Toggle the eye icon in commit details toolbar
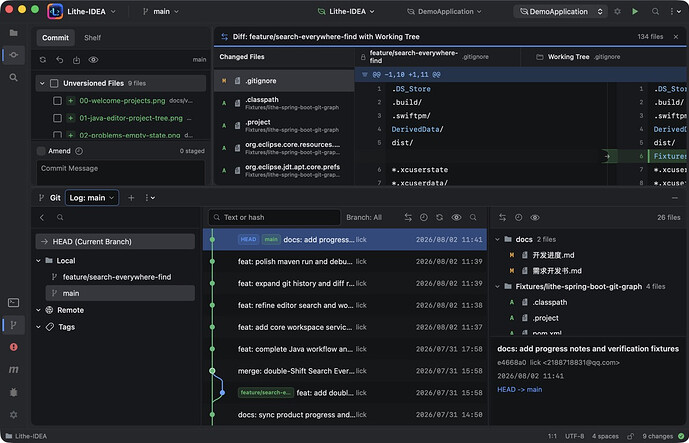This screenshot has width=689, height=443. coord(535,217)
